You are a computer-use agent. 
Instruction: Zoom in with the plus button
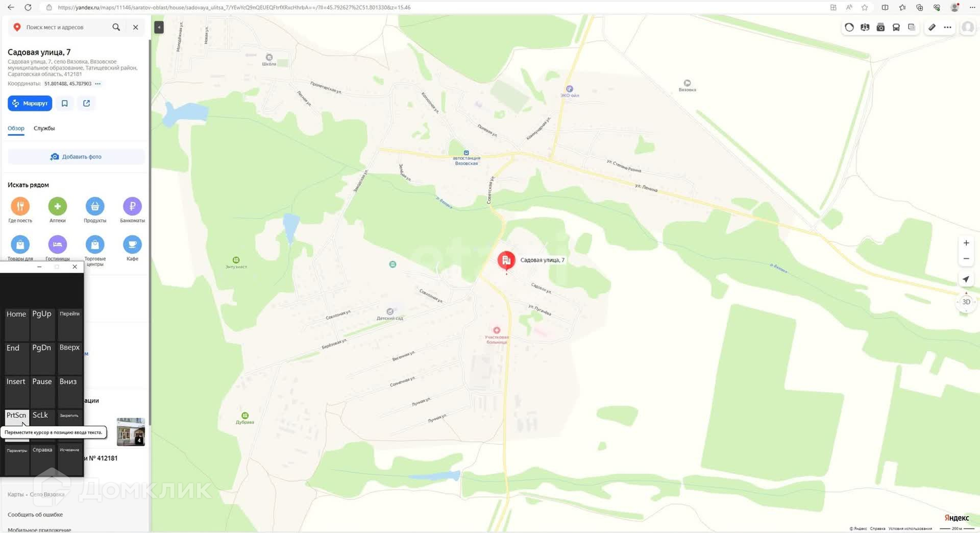click(x=966, y=243)
